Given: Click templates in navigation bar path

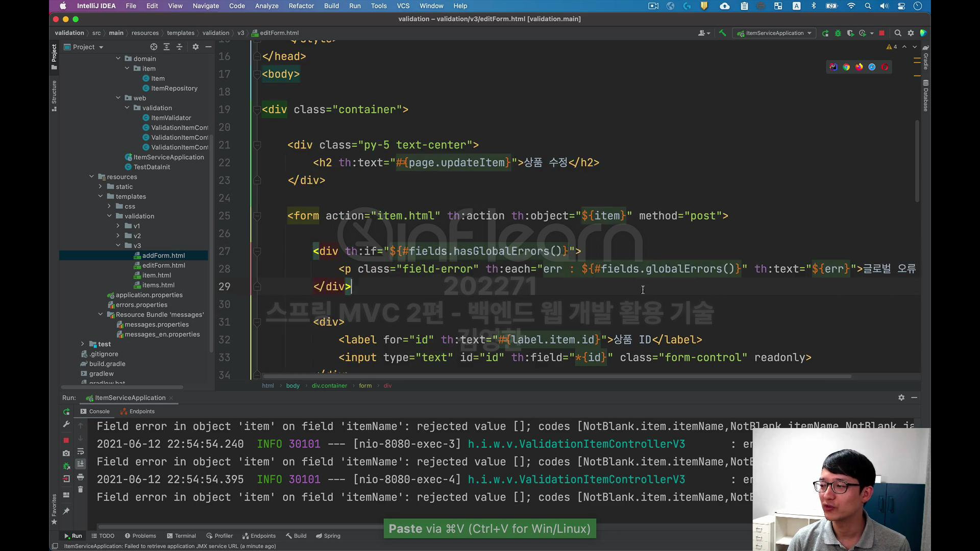Looking at the screenshot, I should click(181, 33).
